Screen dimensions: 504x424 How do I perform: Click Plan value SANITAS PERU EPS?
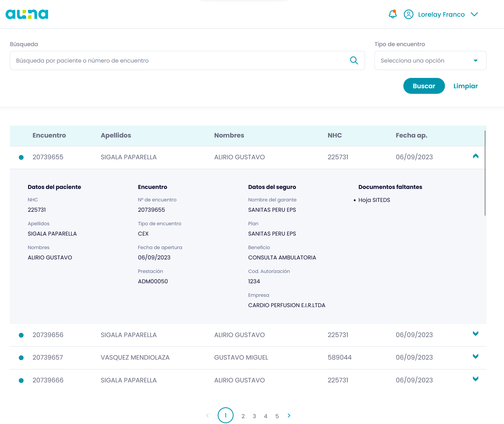pos(272,234)
